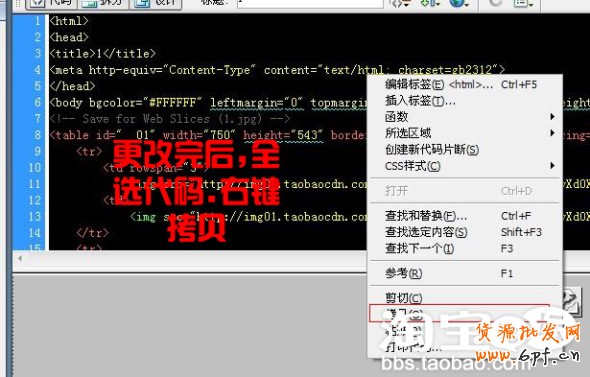This screenshot has height=377, width=590.
Task: Open the view options icon at toolbar end
Action: pos(524,3)
